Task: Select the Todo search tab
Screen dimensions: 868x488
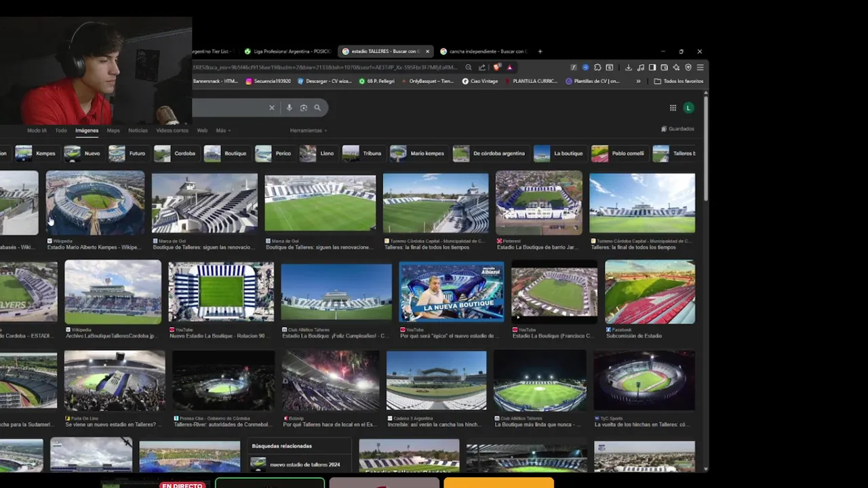Action: tap(61, 130)
